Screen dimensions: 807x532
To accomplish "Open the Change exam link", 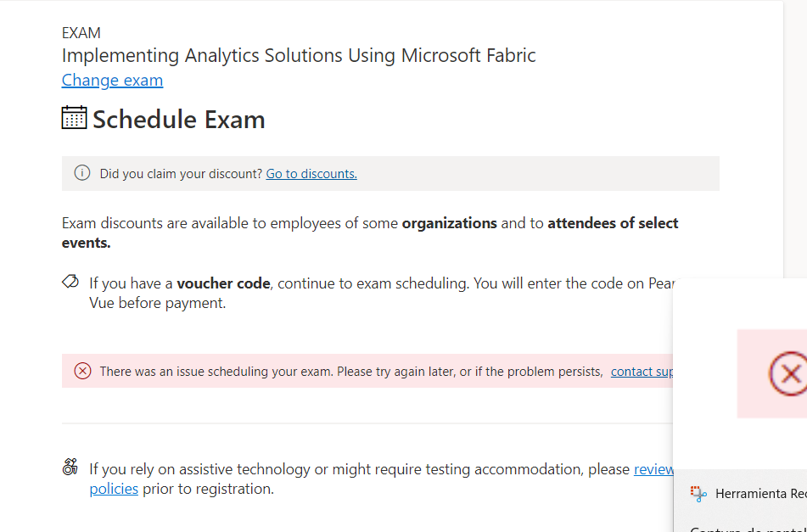I will (x=112, y=80).
